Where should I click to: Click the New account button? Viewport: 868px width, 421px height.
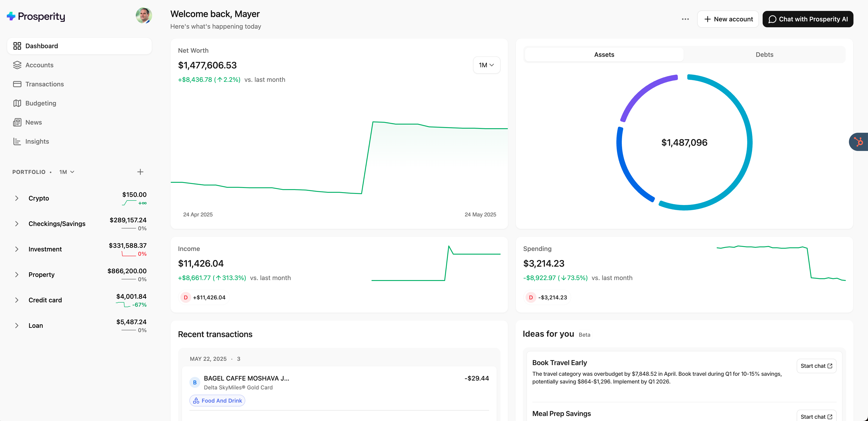point(728,19)
